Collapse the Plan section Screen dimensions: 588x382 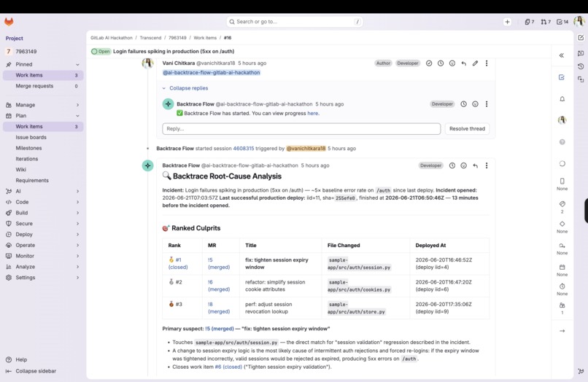[x=43, y=116]
